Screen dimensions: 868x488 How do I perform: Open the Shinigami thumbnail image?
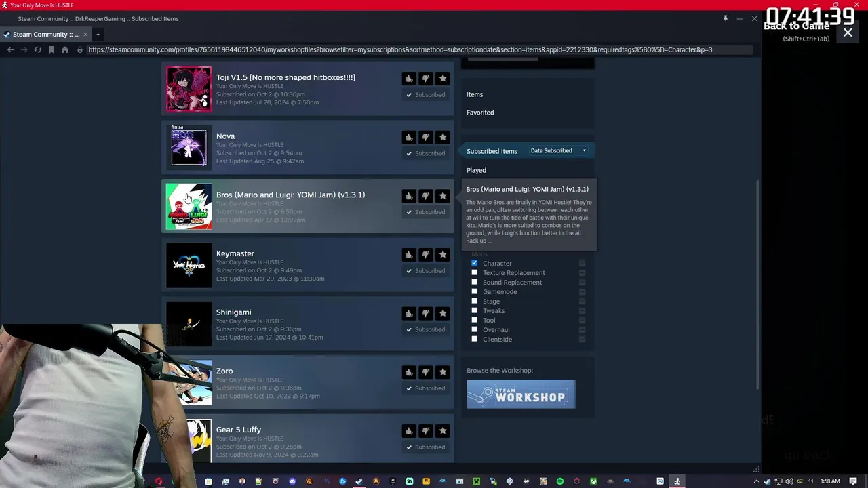189,324
